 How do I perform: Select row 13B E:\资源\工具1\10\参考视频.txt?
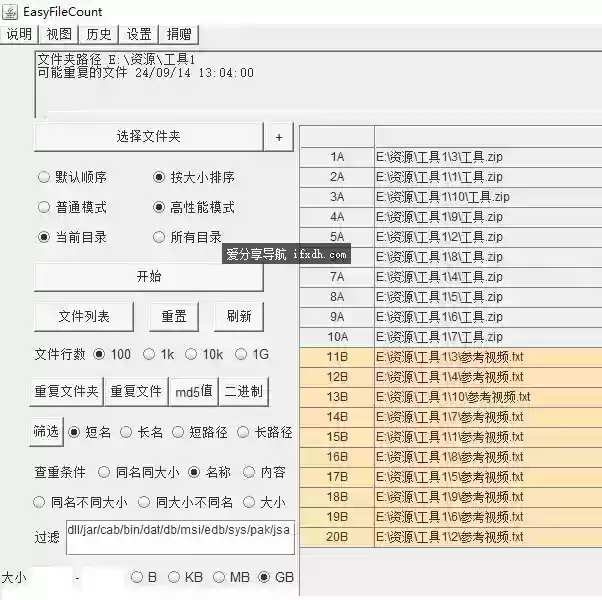click(451, 397)
